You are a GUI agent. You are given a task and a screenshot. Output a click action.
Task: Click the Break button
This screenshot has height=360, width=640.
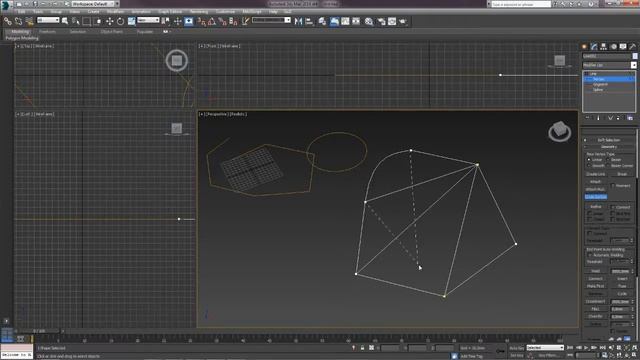622,174
